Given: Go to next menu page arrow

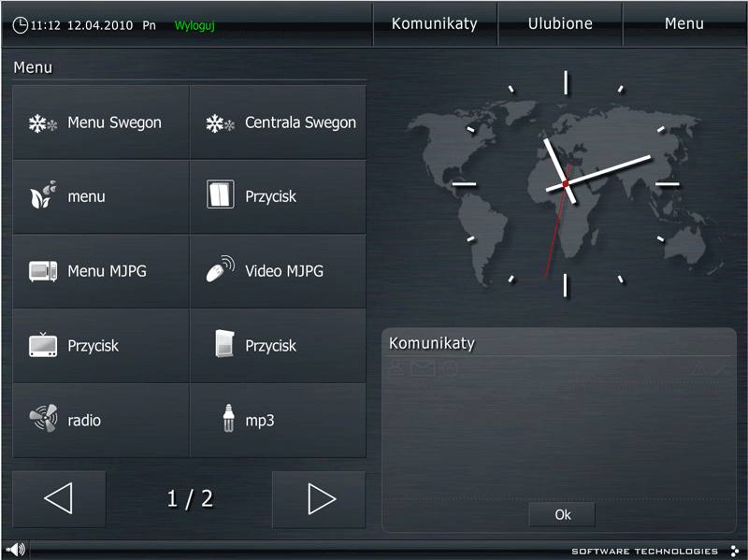Looking at the screenshot, I should pos(320,499).
